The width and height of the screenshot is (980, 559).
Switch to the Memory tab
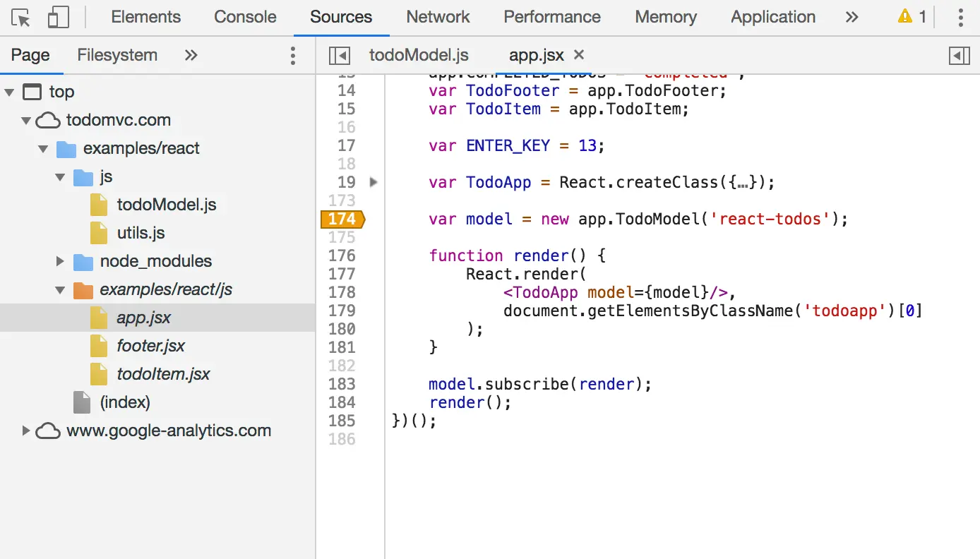pyautogui.click(x=666, y=17)
